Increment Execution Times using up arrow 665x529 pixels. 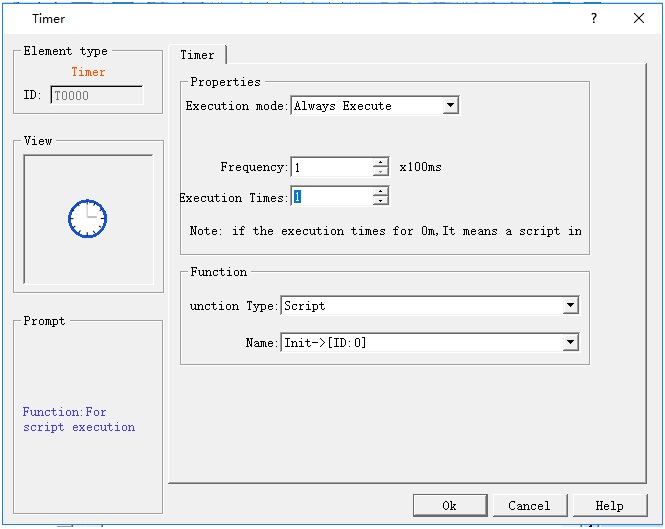tap(380, 193)
